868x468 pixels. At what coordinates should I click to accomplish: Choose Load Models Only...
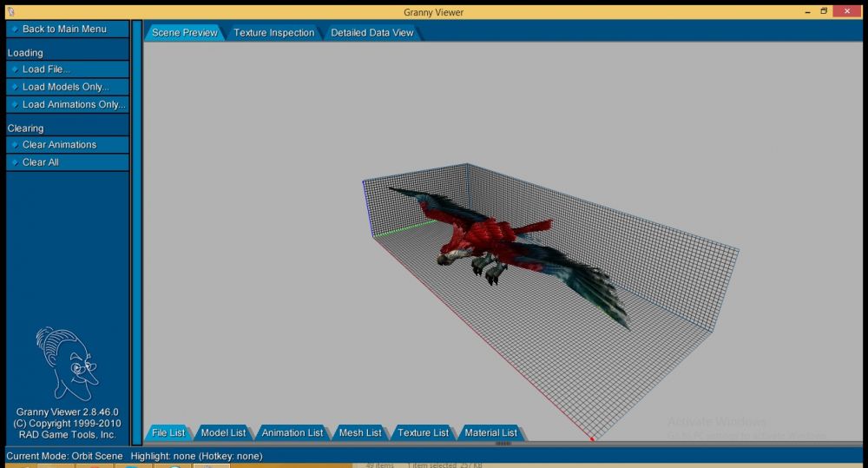pyautogui.click(x=65, y=87)
